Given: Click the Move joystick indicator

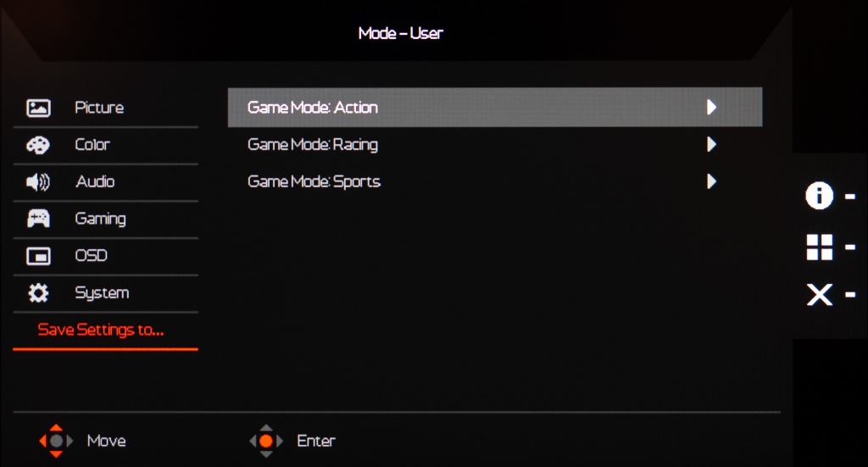Looking at the screenshot, I should click(x=56, y=441).
